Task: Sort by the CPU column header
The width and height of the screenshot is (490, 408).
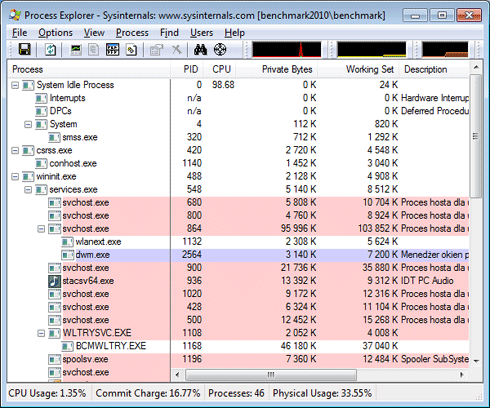Action: [221, 69]
